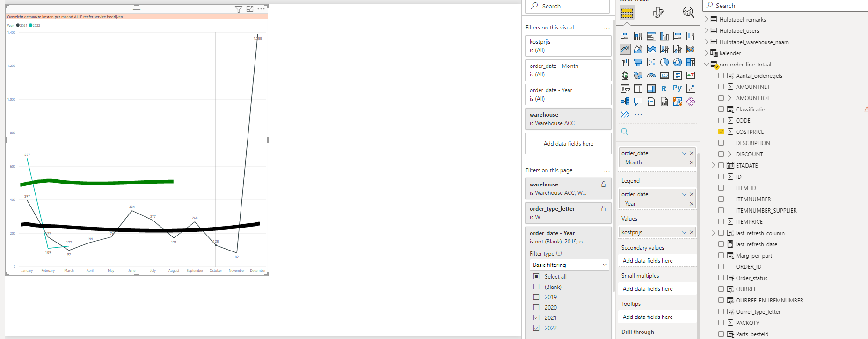Collapse the om_order_line_totaal table
The width and height of the screenshot is (868, 339).
pyautogui.click(x=707, y=64)
